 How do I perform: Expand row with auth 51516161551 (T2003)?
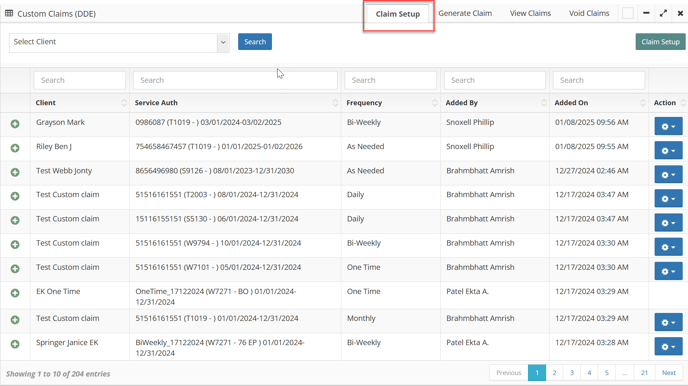pos(15,196)
